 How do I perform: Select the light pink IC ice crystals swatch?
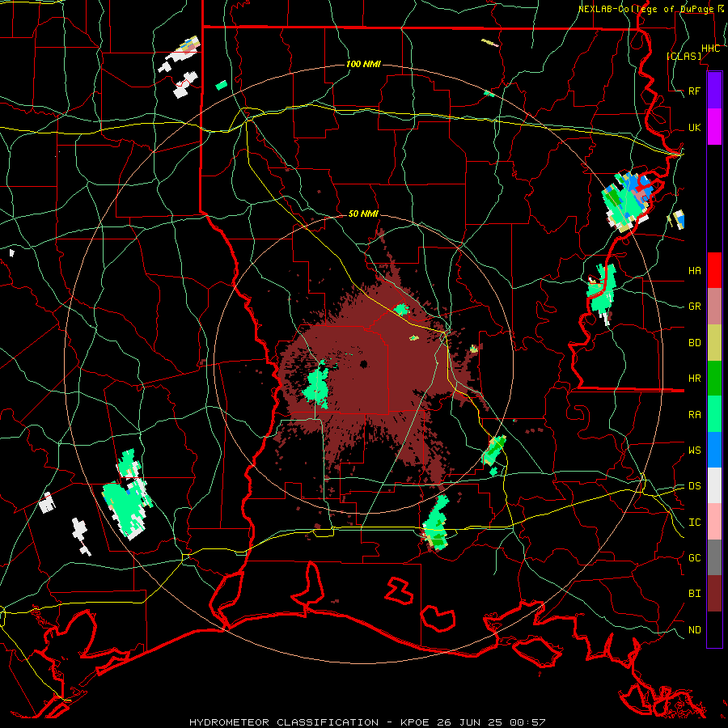(714, 522)
